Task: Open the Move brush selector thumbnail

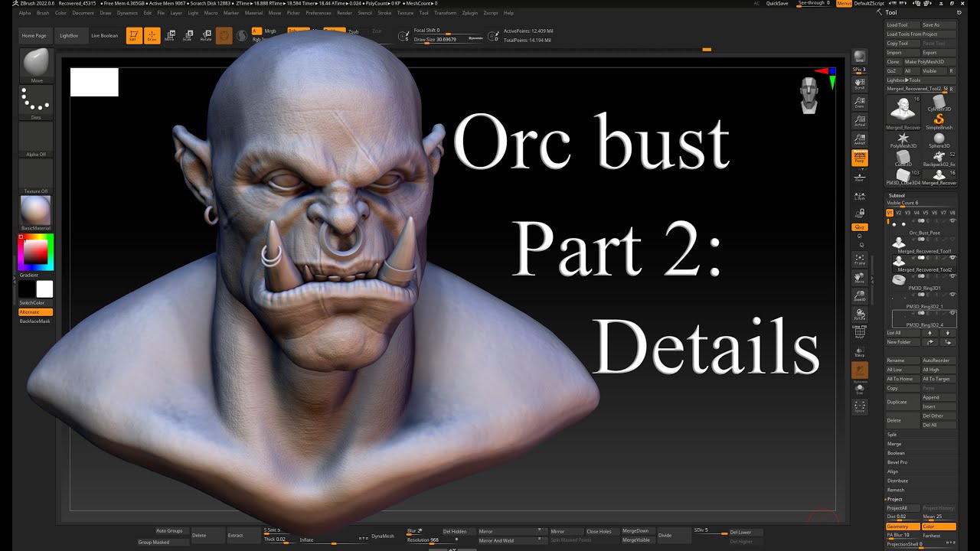Action: point(37,65)
